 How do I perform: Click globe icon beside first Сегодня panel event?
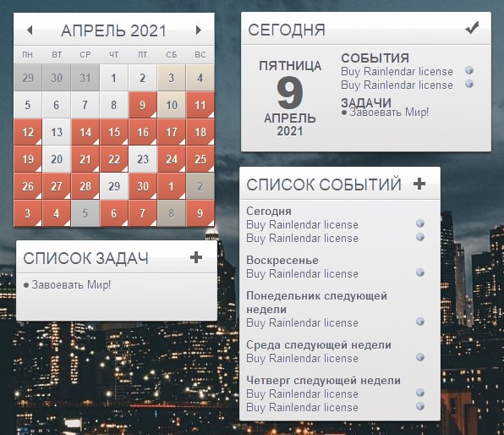click(469, 70)
